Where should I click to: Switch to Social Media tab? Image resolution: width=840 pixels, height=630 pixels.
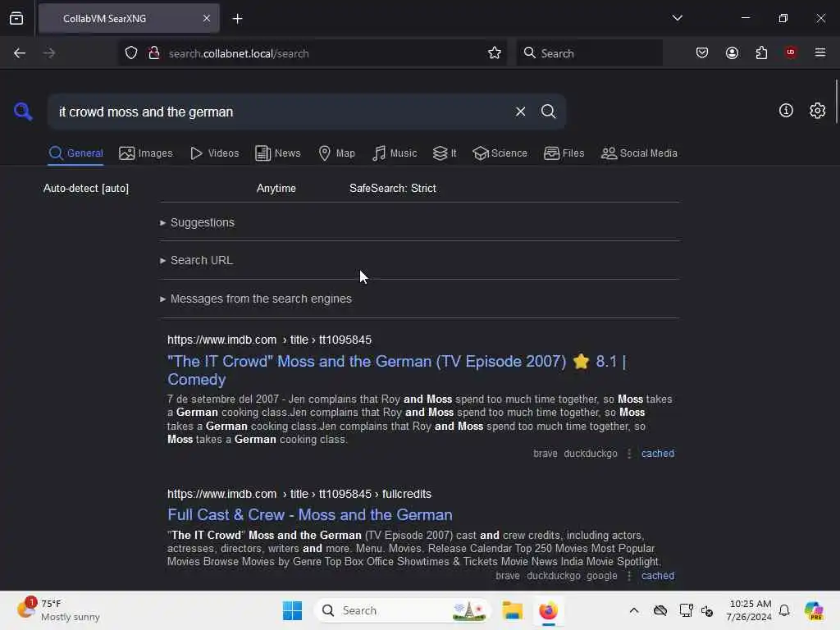click(639, 153)
